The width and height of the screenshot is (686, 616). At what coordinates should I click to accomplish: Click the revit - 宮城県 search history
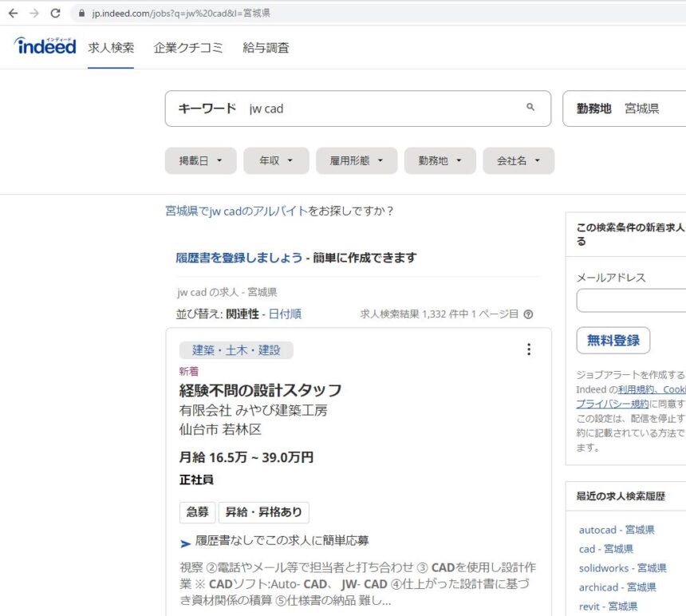608,606
